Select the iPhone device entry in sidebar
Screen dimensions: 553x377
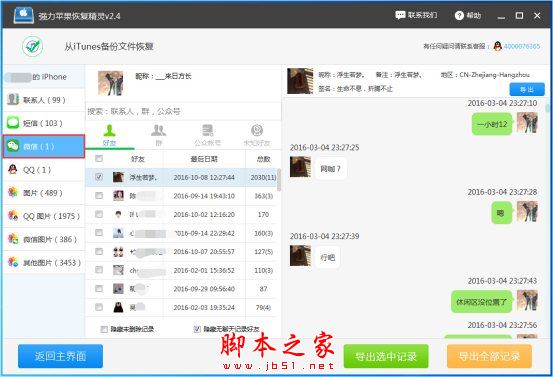[44, 77]
